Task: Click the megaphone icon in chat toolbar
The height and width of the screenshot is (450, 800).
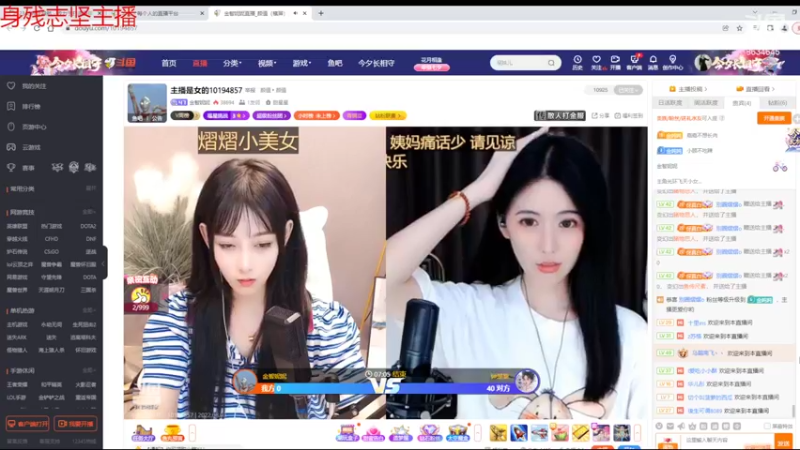Action: 681,426
